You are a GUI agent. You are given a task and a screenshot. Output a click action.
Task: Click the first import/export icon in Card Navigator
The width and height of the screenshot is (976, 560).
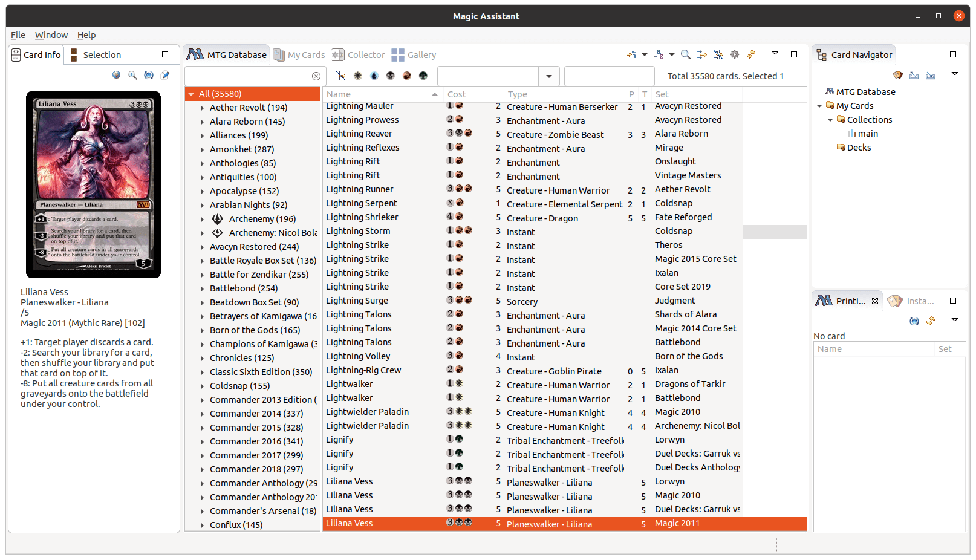click(x=914, y=75)
